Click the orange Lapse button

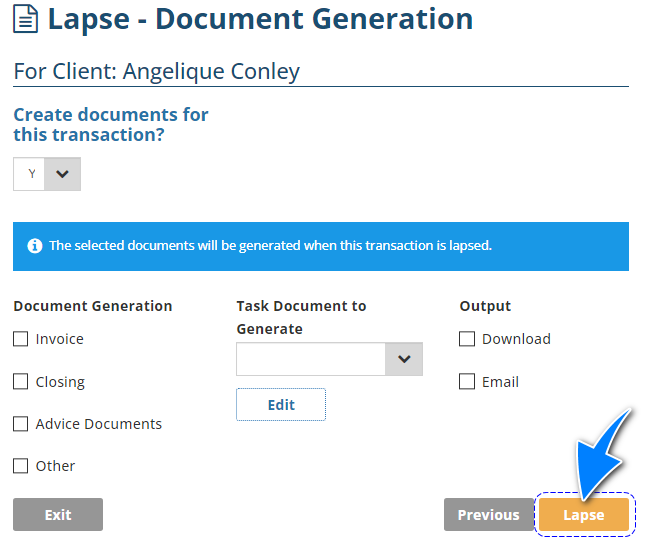click(584, 515)
